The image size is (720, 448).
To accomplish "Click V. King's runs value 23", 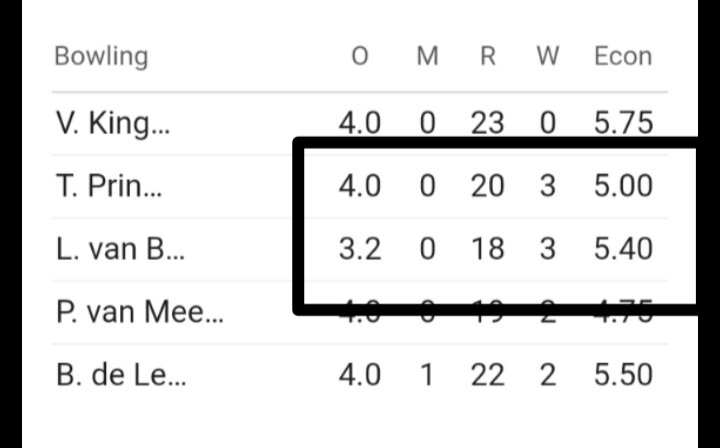I will pos(487,123).
